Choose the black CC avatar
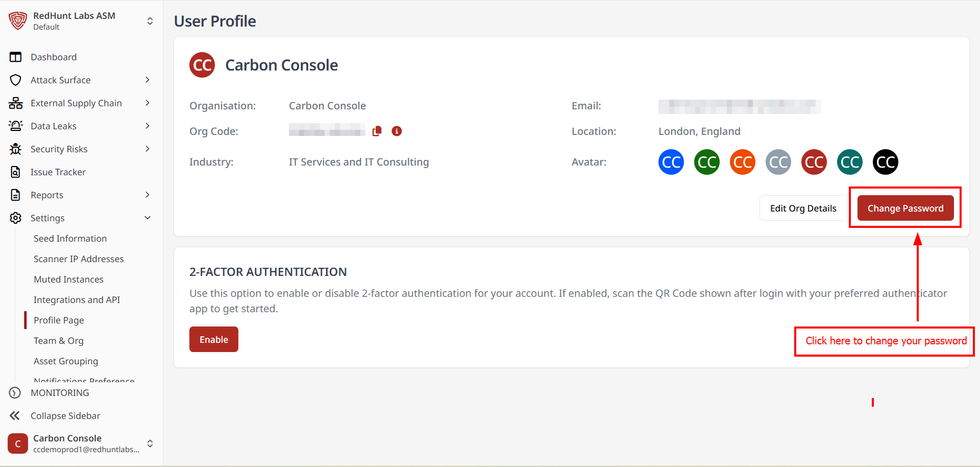This screenshot has height=467, width=980. click(886, 162)
